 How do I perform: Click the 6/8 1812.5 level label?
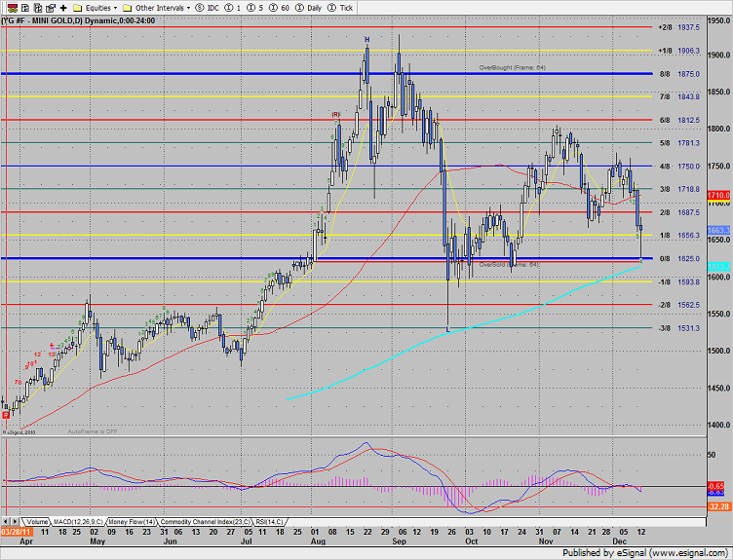tap(679, 120)
